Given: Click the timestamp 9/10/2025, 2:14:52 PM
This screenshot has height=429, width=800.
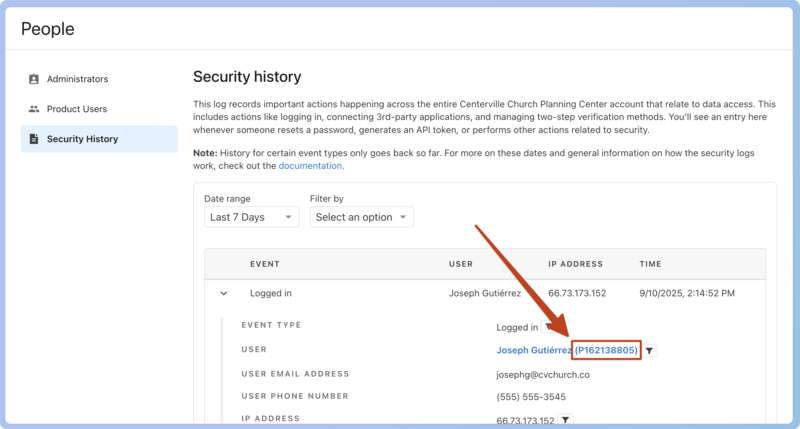Looking at the screenshot, I should pyautogui.click(x=687, y=293).
